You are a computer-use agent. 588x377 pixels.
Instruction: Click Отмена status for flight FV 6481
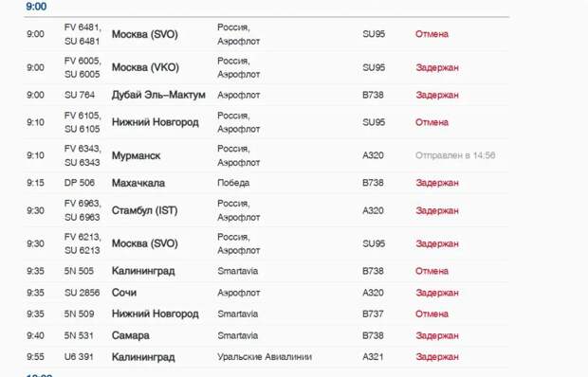[432, 34]
